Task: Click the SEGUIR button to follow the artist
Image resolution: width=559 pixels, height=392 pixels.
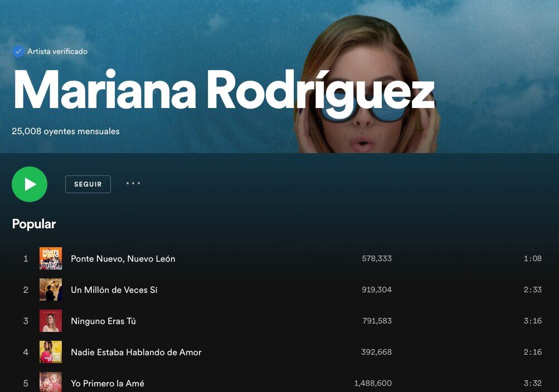Action: 88,184
